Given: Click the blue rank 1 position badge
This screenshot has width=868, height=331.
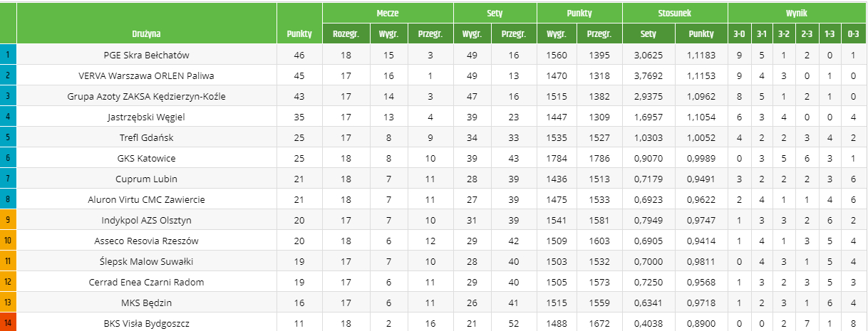Looking at the screenshot, I should tap(8, 54).
